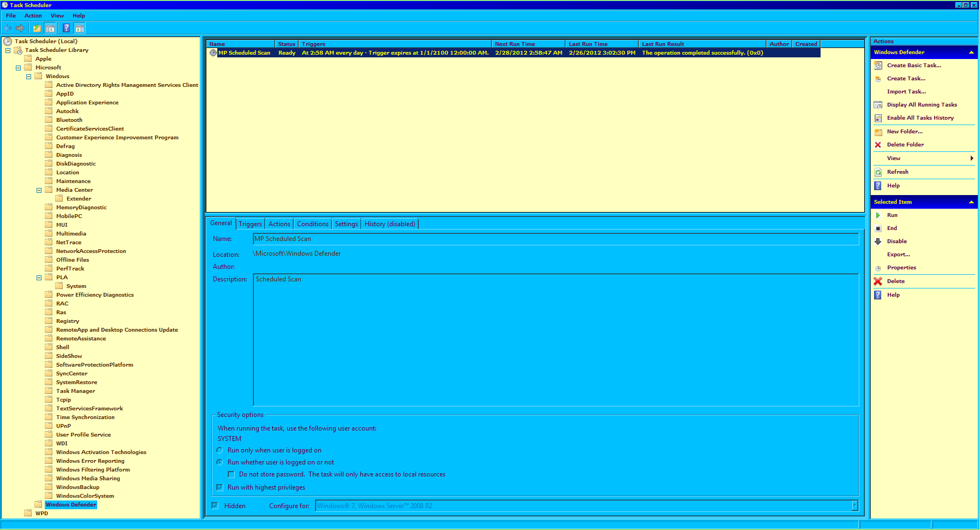This screenshot has width=980, height=530.
Task: Open the Action menu
Action: tap(33, 16)
